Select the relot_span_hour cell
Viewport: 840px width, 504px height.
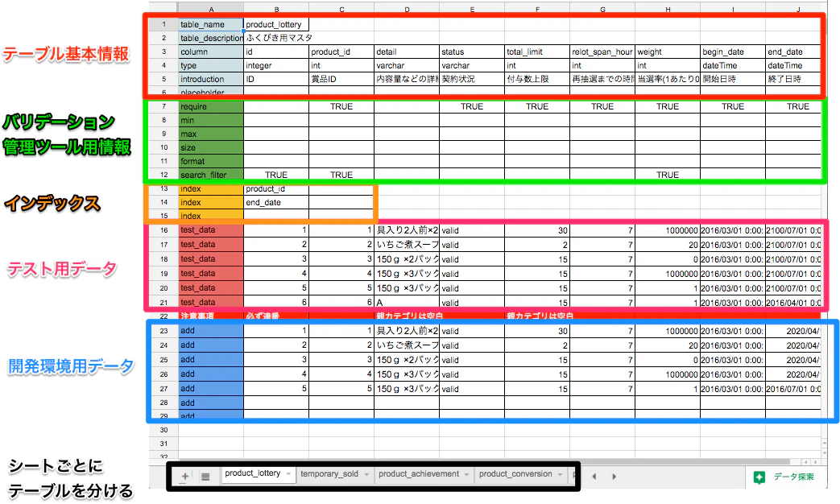point(602,52)
